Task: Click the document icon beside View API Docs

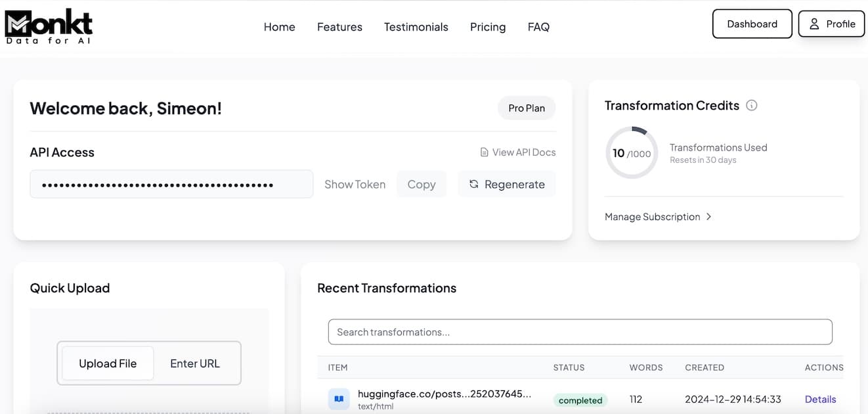Action: pyautogui.click(x=485, y=152)
